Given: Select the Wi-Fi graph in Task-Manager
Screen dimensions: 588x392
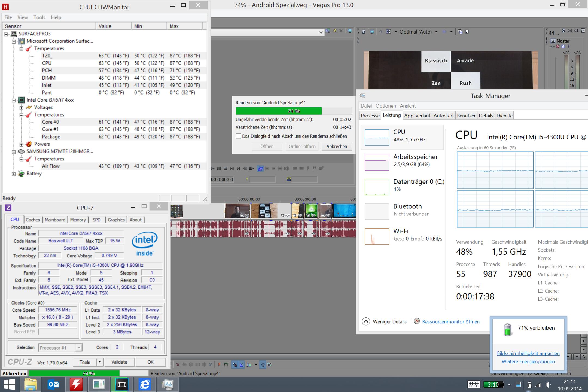Looking at the screenshot, I should [x=377, y=236].
